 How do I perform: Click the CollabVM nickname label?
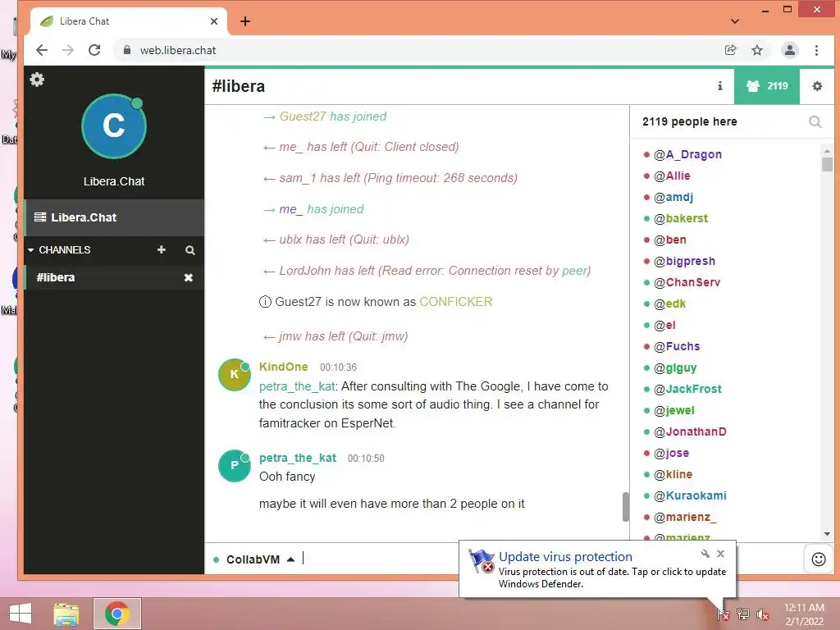point(253,559)
